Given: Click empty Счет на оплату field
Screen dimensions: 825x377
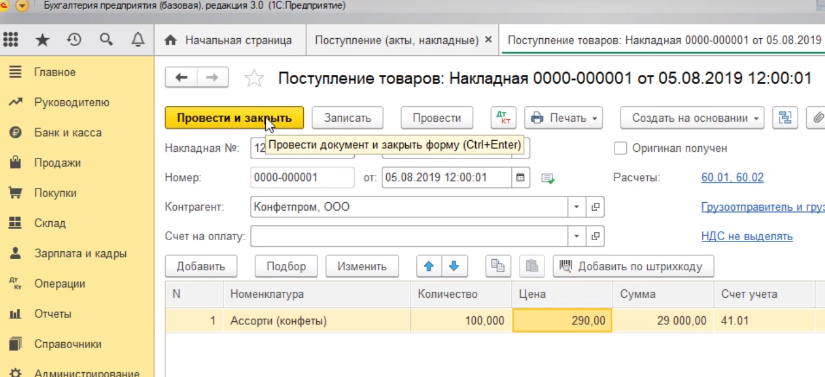Looking at the screenshot, I should point(409,236).
